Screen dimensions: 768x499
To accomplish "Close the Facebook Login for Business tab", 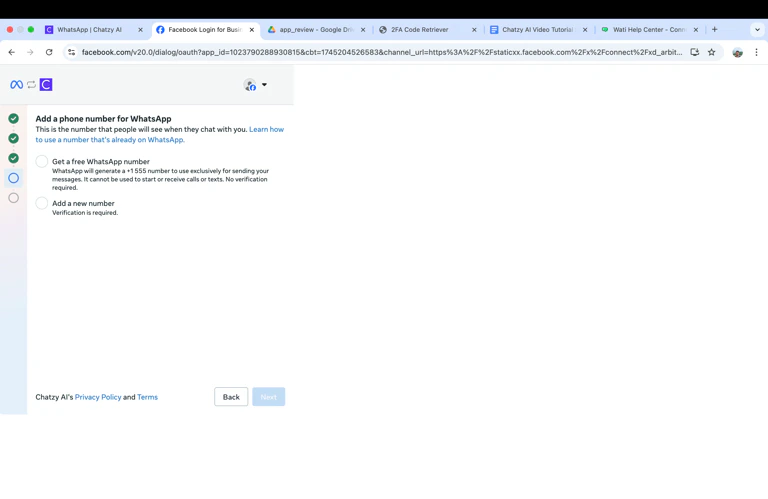I will (252, 30).
